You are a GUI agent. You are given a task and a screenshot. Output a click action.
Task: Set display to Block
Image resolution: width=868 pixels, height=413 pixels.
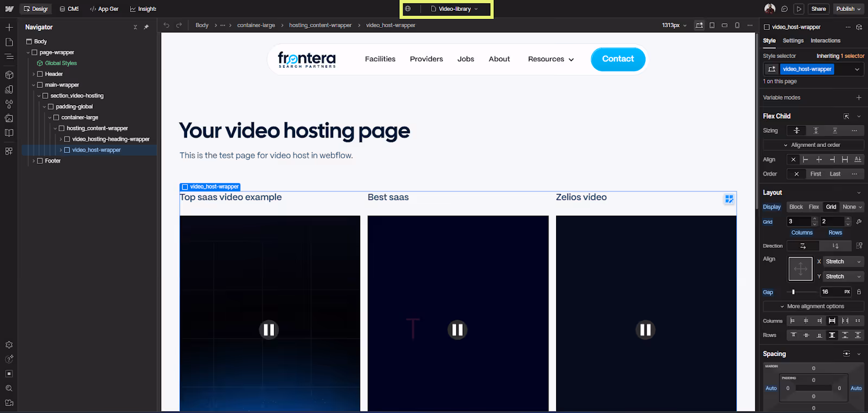coord(796,207)
